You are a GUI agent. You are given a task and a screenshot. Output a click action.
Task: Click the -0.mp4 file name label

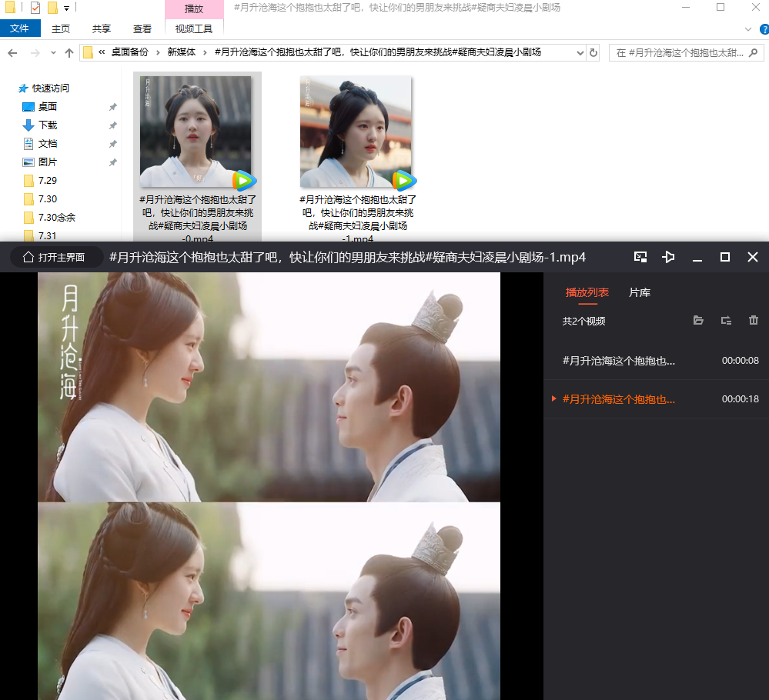point(198,218)
